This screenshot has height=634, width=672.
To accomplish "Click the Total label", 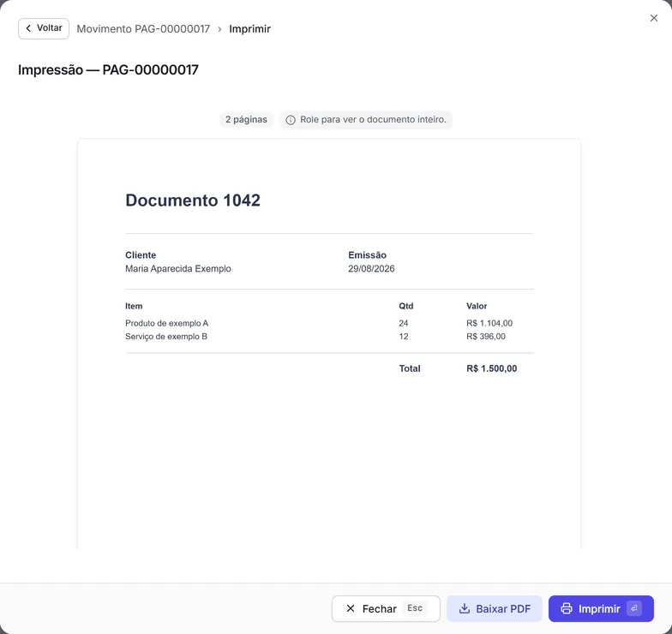I will [x=410, y=368].
